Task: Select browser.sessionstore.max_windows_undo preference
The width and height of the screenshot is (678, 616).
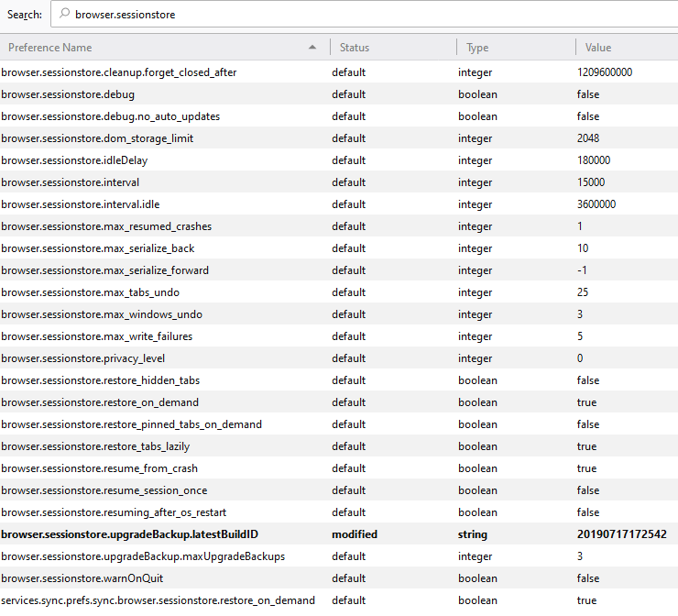Action: (x=102, y=314)
